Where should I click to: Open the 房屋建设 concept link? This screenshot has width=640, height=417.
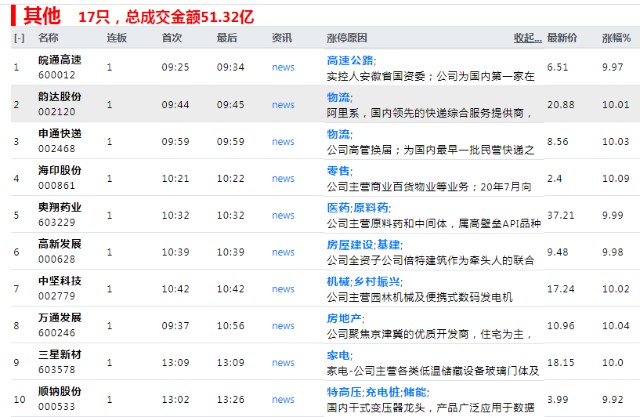pyautogui.click(x=350, y=244)
